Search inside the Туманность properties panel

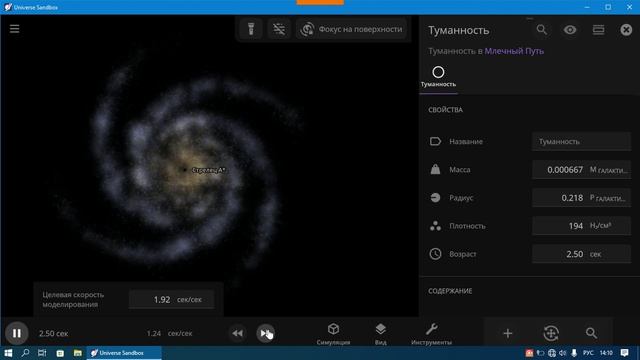tap(542, 29)
